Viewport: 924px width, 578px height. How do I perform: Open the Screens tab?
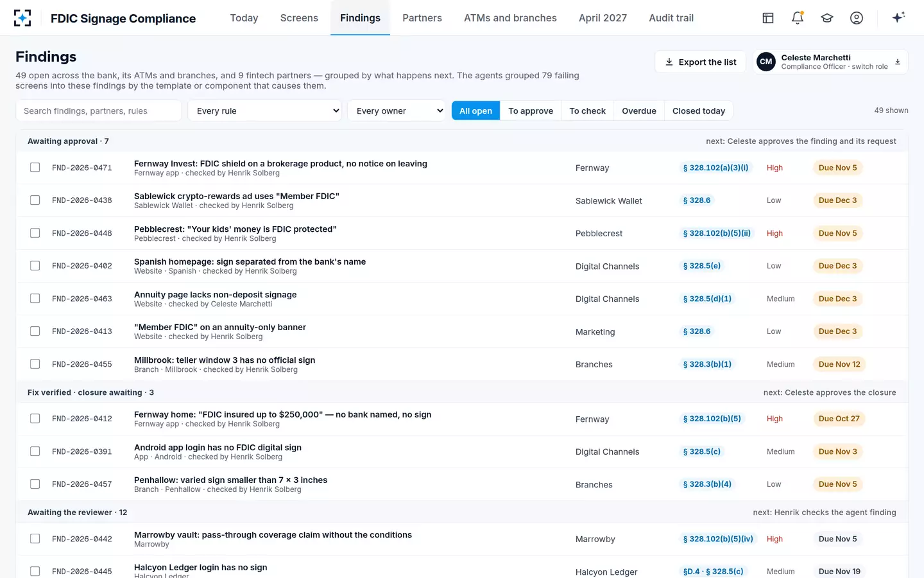[299, 18]
